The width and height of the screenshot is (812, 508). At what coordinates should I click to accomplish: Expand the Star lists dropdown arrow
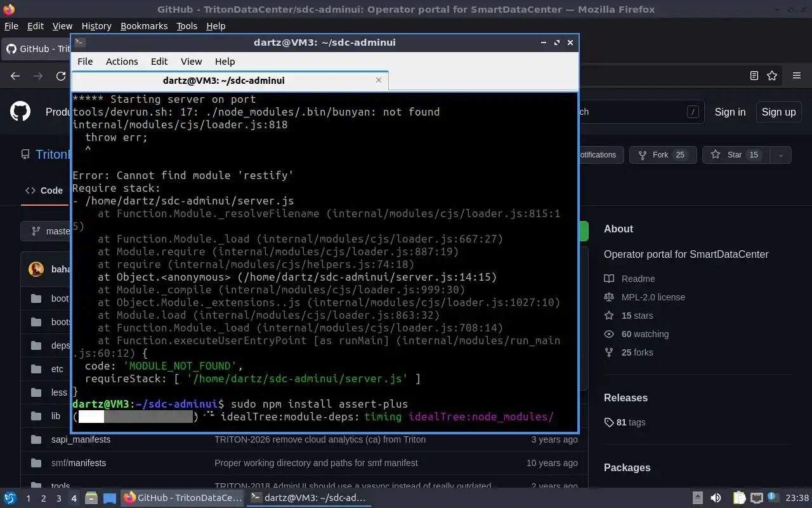coord(781,155)
